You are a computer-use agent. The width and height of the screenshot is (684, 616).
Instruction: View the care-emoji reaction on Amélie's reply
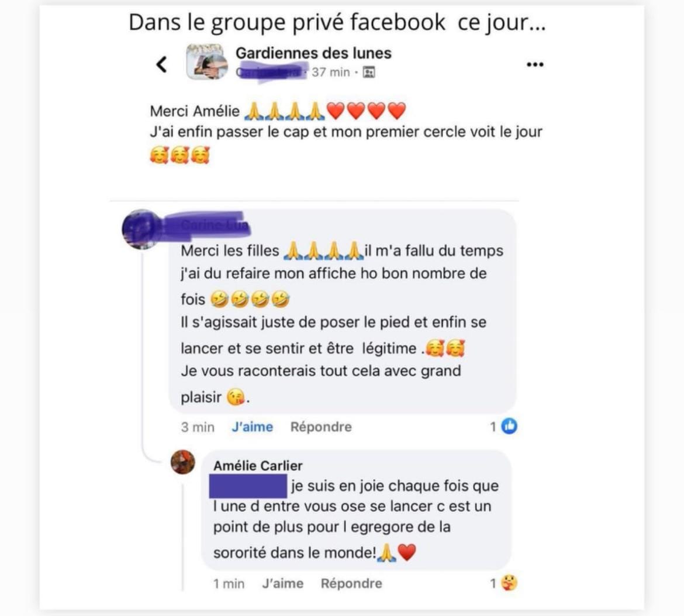pyautogui.click(x=509, y=583)
